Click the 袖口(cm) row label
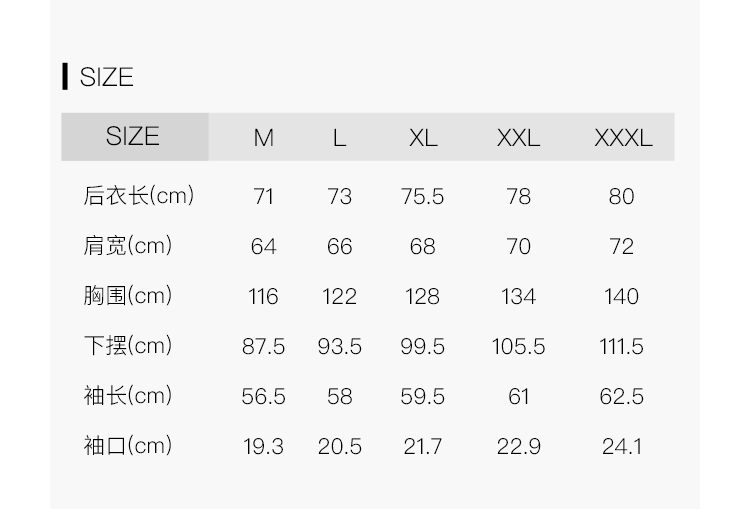Image resolution: width=750 pixels, height=509 pixels. pyautogui.click(x=127, y=445)
